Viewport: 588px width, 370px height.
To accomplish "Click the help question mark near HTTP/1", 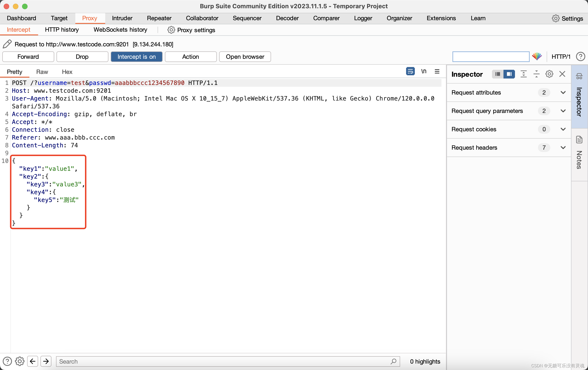I will pos(580,57).
